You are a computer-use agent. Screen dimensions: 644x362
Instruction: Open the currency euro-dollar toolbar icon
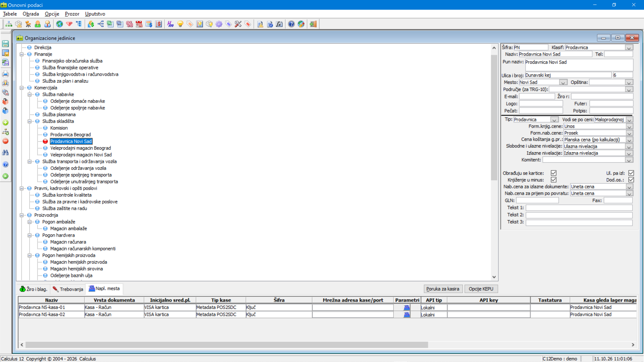tap(91, 24)
